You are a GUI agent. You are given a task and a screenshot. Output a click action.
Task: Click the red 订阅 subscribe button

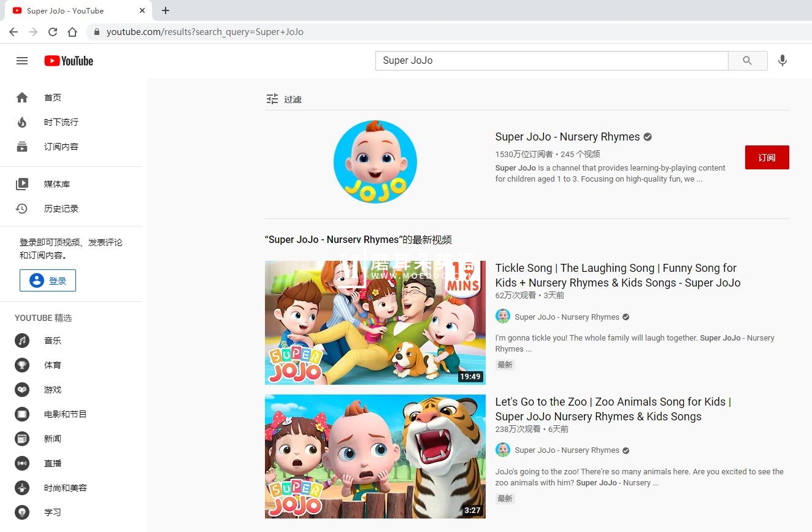pos(767,158)
